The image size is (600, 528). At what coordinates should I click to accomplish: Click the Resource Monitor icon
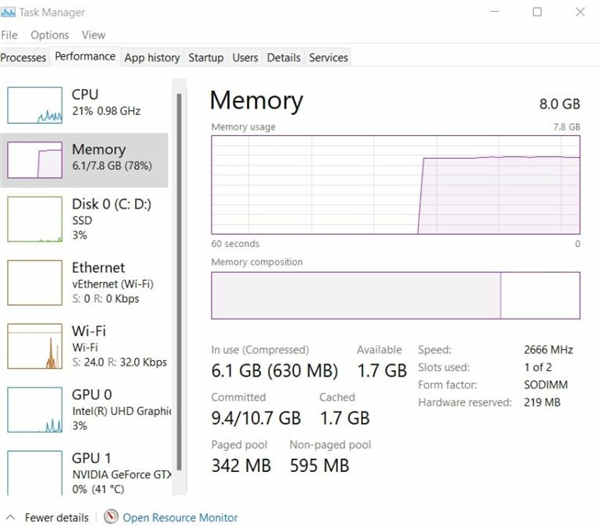(110, 517)
